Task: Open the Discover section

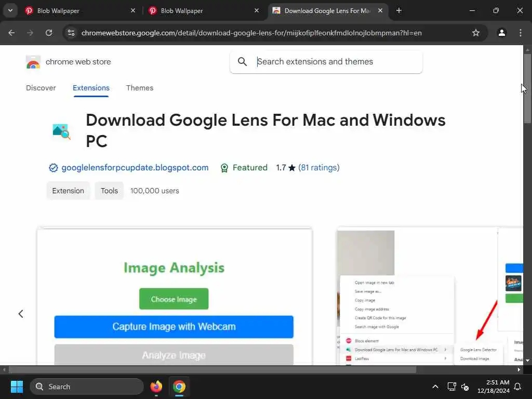Action: point(41,88)
